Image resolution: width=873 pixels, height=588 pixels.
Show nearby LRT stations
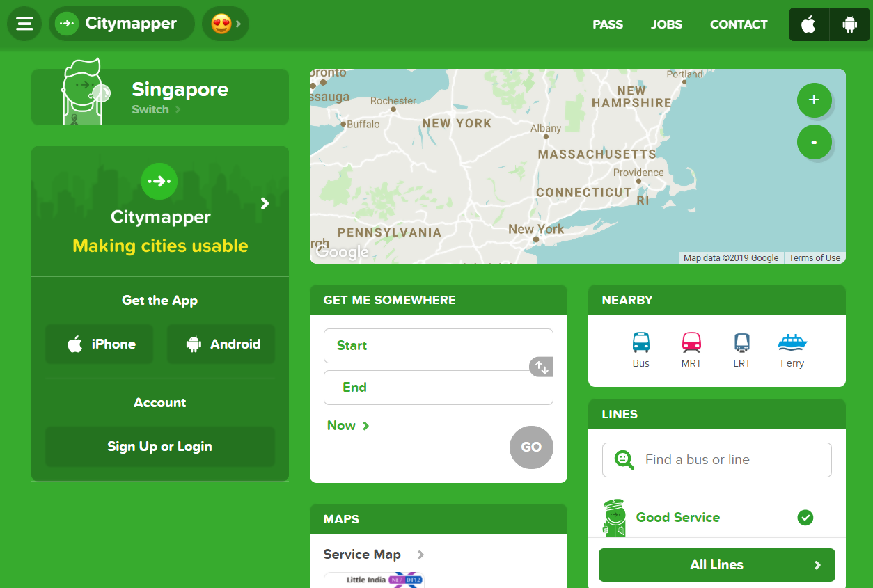click(x=742, y=350)
